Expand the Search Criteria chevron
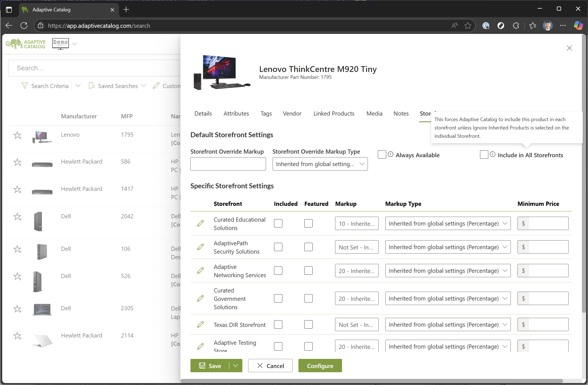The image size is (588, 385). click(x=78, y=86)
